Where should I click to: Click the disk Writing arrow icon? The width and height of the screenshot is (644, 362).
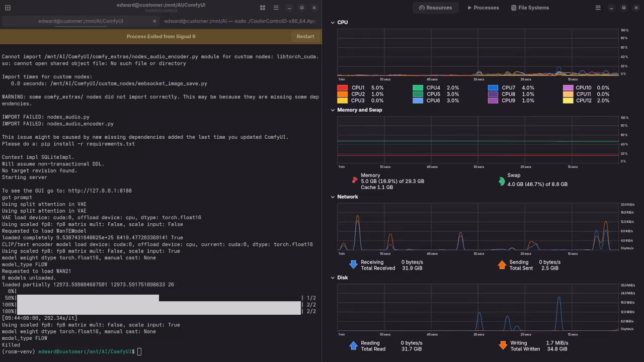tap(502, 345)
